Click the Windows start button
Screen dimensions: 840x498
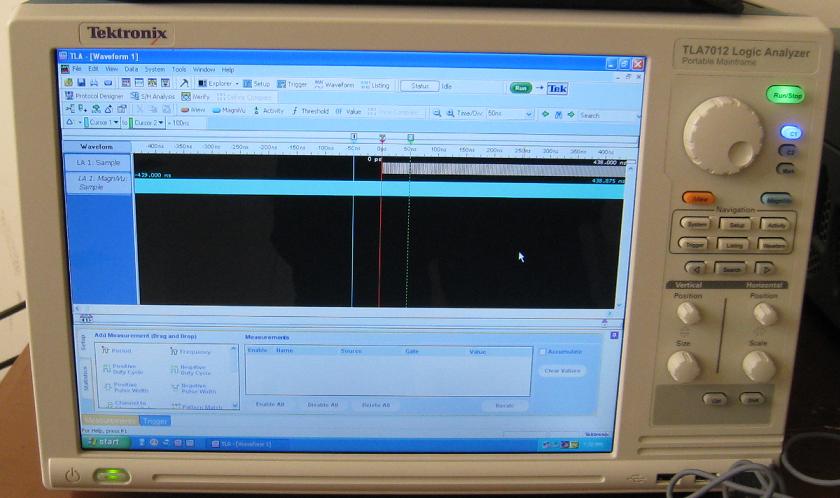[106, 442]
